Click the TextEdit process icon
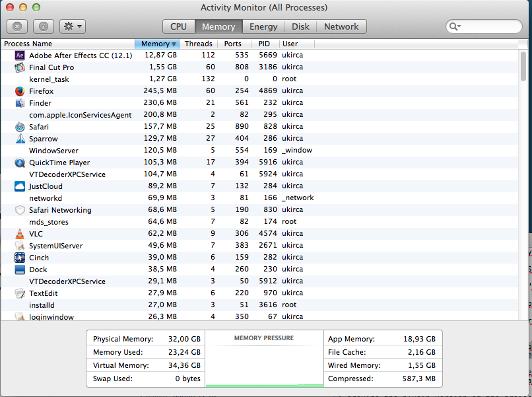The image size is (532, 397). [20, 293]
